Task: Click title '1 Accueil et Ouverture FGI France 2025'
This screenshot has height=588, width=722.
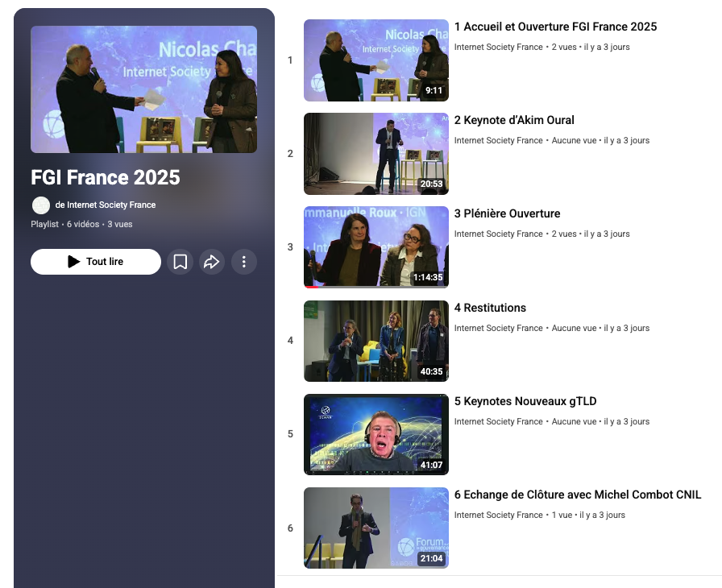Action: [x=555, y=27]
